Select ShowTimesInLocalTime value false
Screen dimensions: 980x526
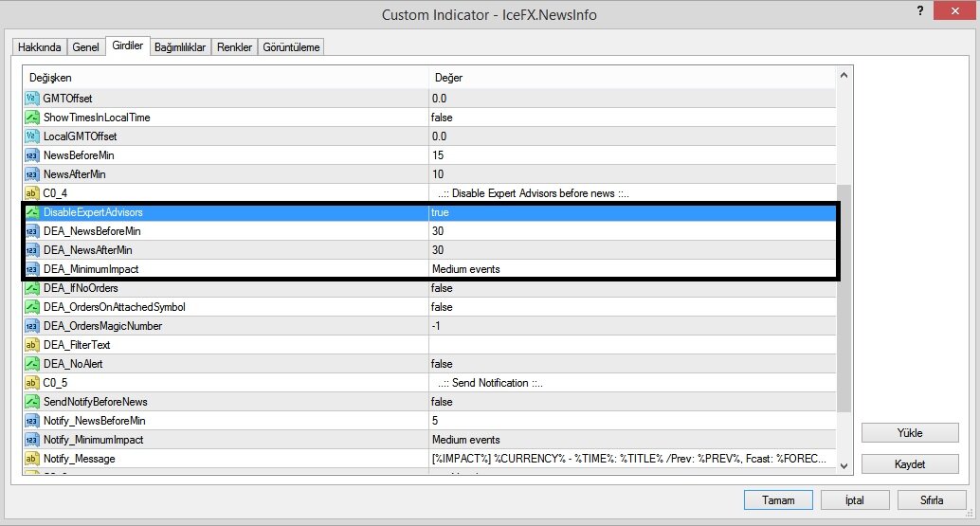tap(442, 118)
